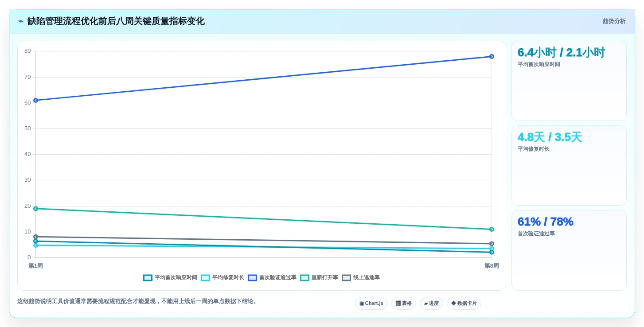Click the 表格 tag button
644x327 pixels.
[404, 304]
